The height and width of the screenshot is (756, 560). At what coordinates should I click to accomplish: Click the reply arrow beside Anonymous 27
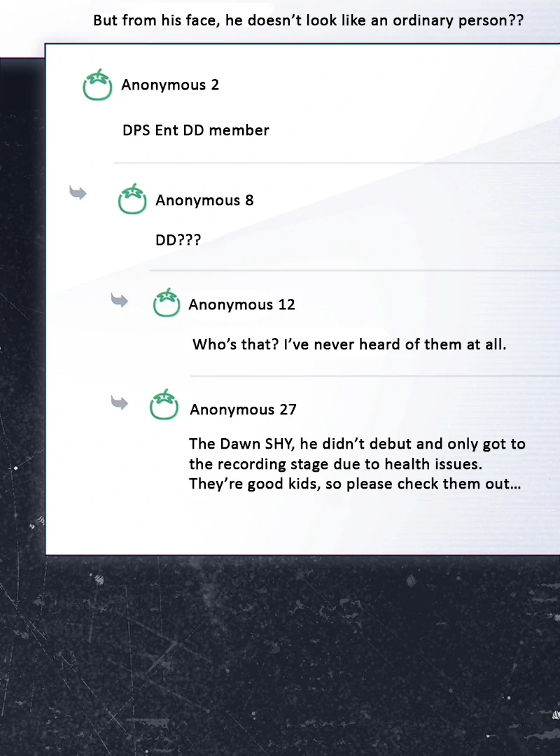tap(119, 402)
